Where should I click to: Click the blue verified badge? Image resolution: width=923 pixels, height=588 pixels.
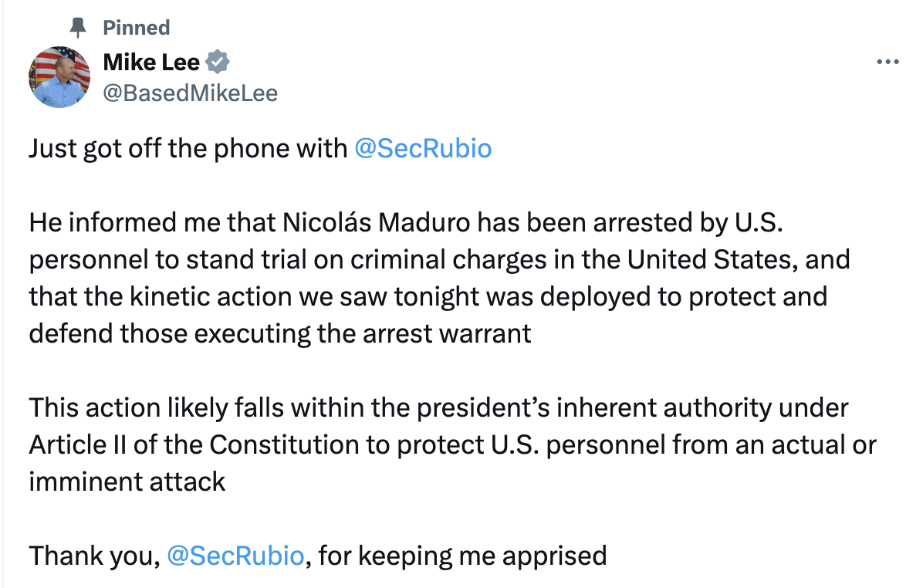[x=218, y=61]
